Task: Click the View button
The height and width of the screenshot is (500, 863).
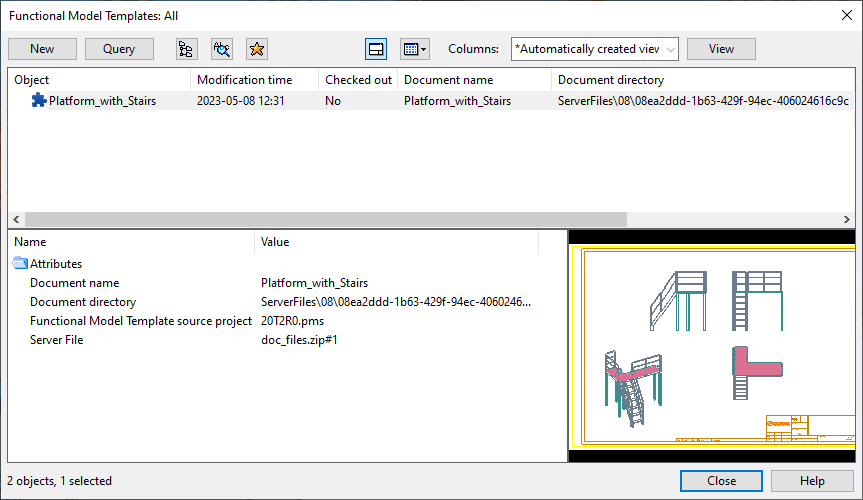Action: click(721, 49)
